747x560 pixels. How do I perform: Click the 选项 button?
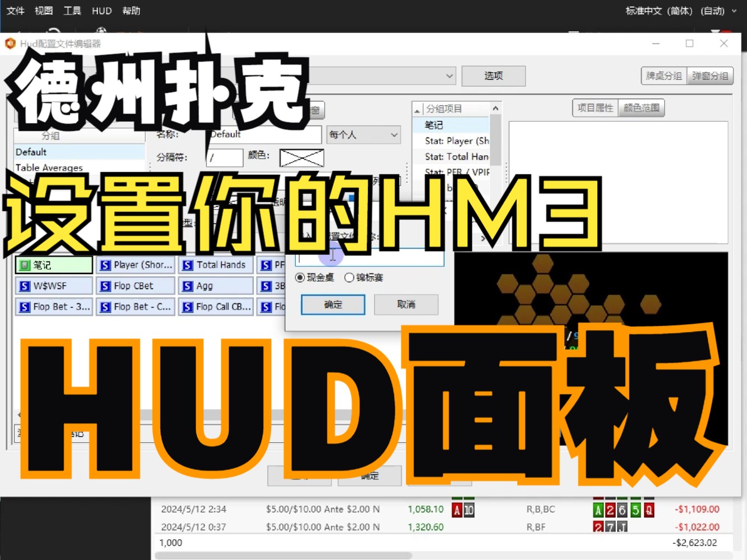tap(493, 76)
